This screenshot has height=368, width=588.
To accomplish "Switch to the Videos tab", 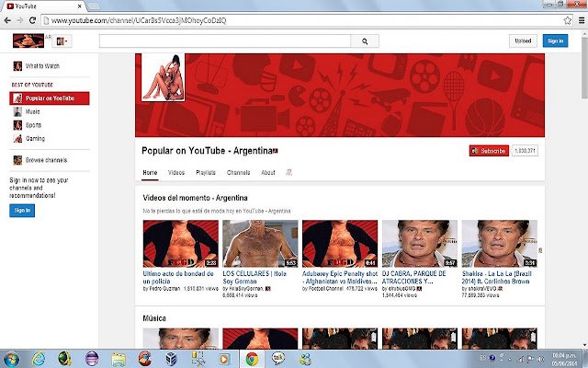I will [176, 172].
